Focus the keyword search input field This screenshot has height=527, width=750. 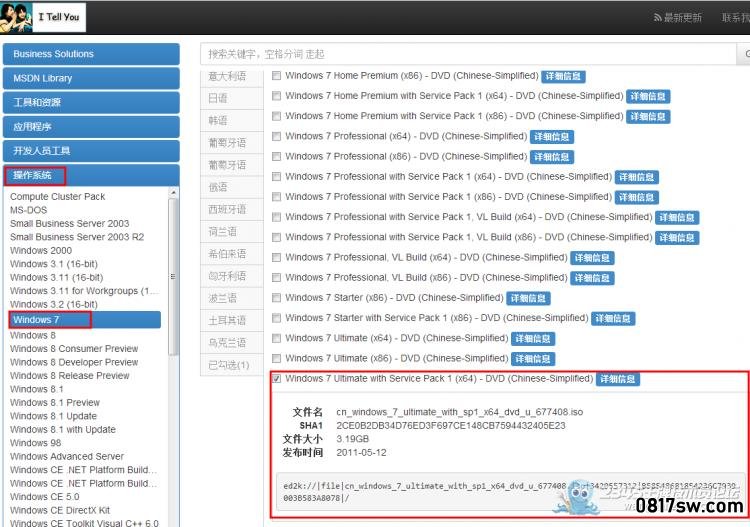point(468,54)
